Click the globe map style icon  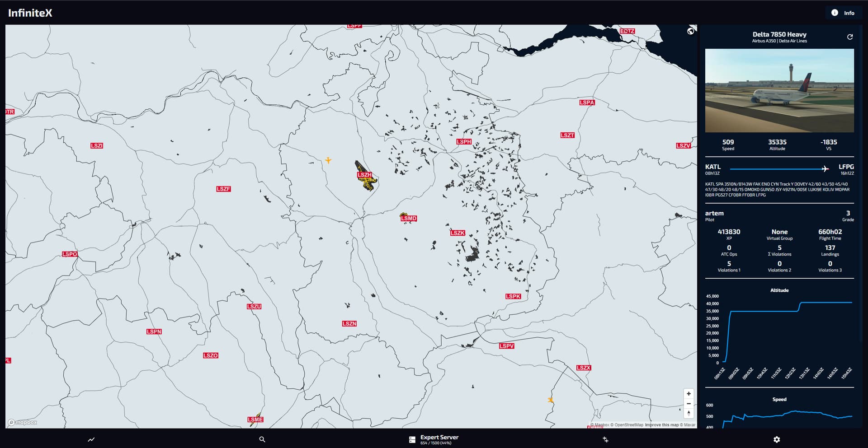691,31
